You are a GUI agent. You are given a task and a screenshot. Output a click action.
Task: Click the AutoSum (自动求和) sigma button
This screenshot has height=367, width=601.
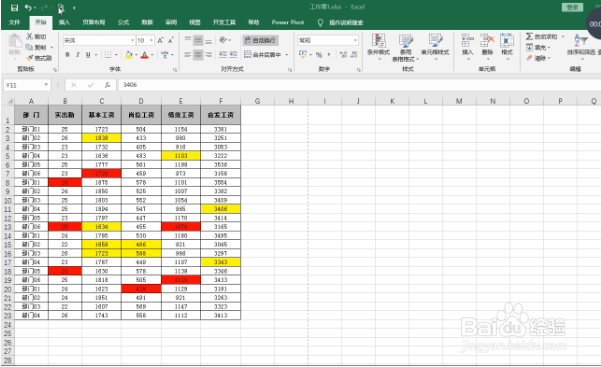[541, 36]
